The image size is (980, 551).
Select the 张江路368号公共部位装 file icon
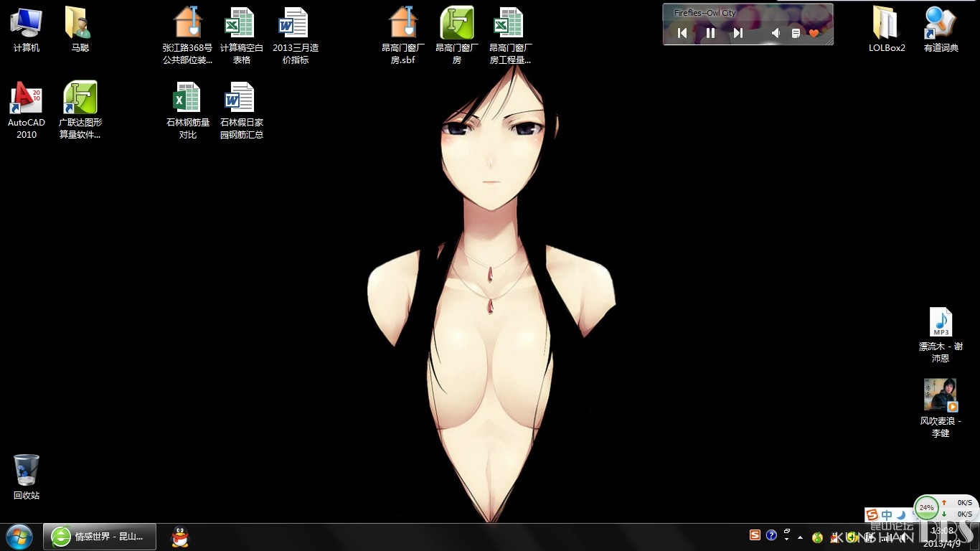pos(188,35)
